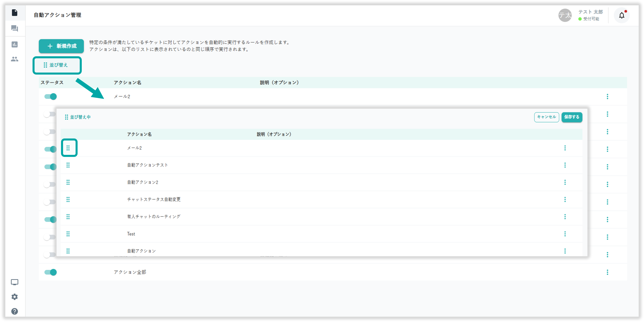Click the monitor icon in sidebar
The width and height of the screenshot is (644, 322).
tap(15, 282)
